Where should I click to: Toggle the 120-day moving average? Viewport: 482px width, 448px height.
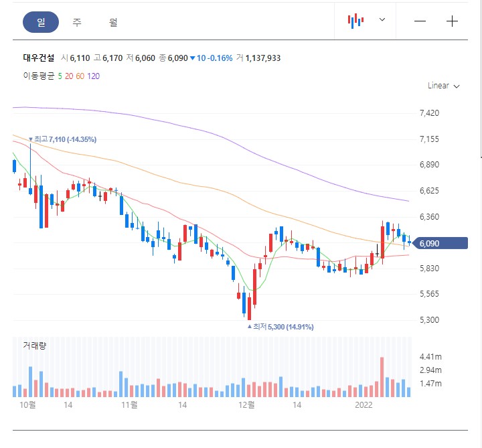[x=94, y=76]
